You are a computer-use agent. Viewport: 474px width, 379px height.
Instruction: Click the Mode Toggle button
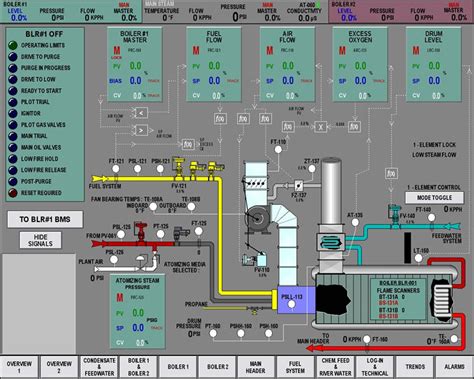(x=434, y=198)
